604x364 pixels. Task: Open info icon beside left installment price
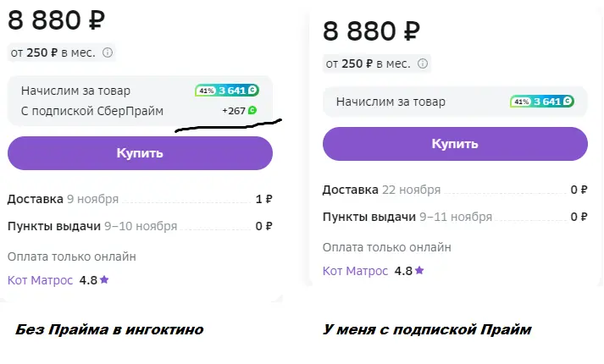point(108,52)
